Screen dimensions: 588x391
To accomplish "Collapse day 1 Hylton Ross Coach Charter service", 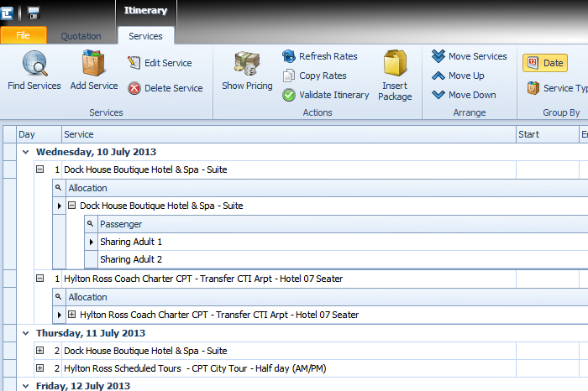I will (39, 279).
